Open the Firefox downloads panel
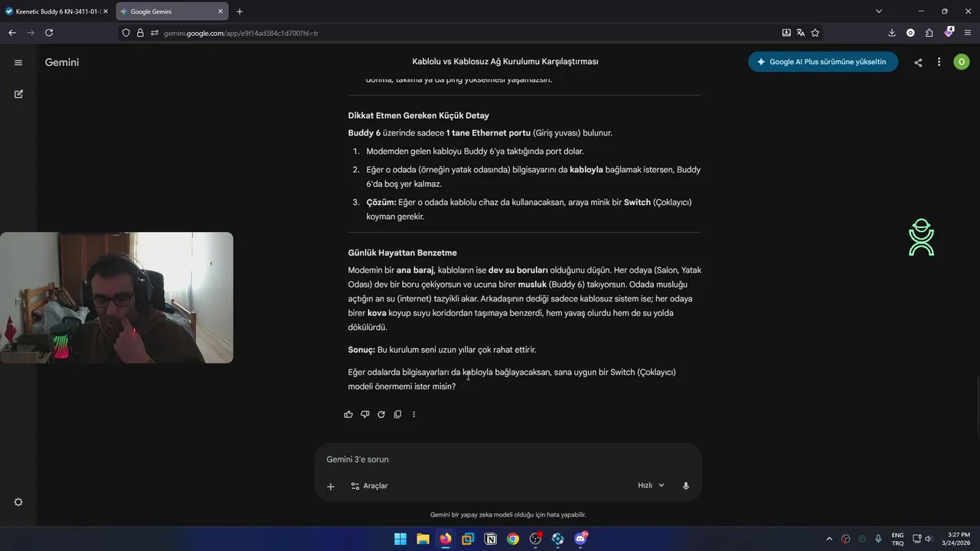 pyautogui.click(x=892, y=33)
